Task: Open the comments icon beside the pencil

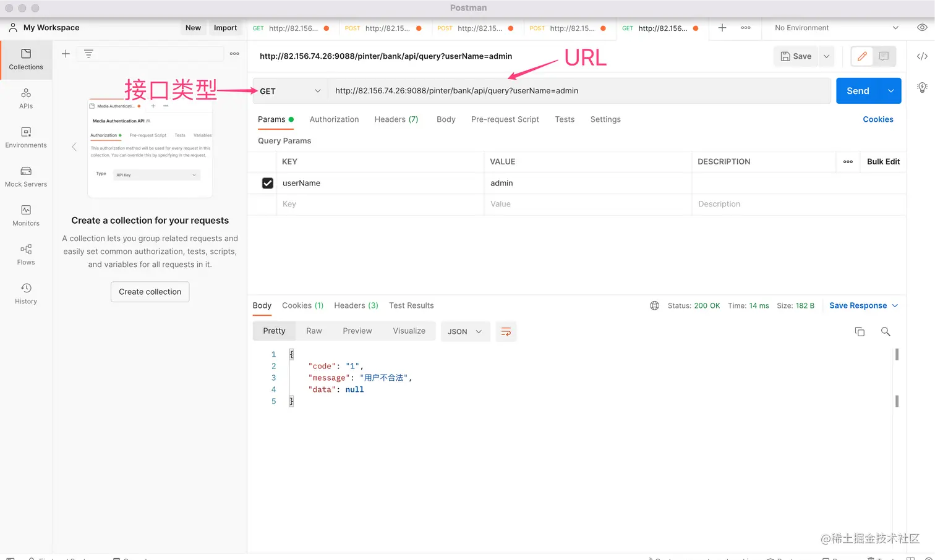Action: tap(884, 56)
